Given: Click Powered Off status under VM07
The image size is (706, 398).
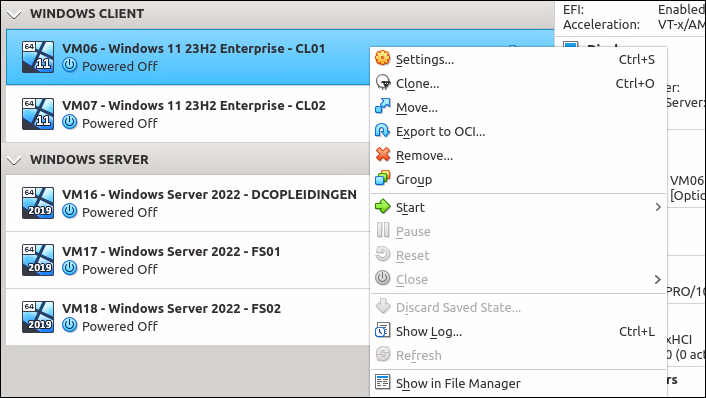Looking at the screenshot, I should (x=120, y=123).
